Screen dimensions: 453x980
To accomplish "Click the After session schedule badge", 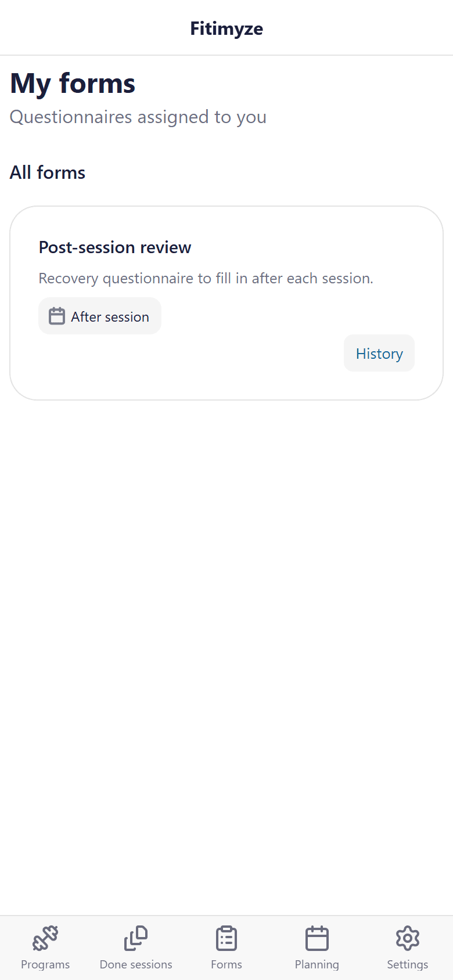I will 99,316.
